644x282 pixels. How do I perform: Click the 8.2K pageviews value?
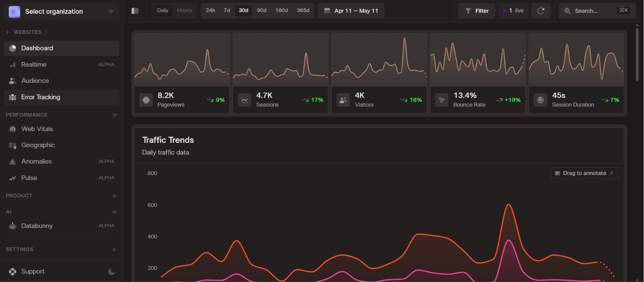[x=166, y=96]
